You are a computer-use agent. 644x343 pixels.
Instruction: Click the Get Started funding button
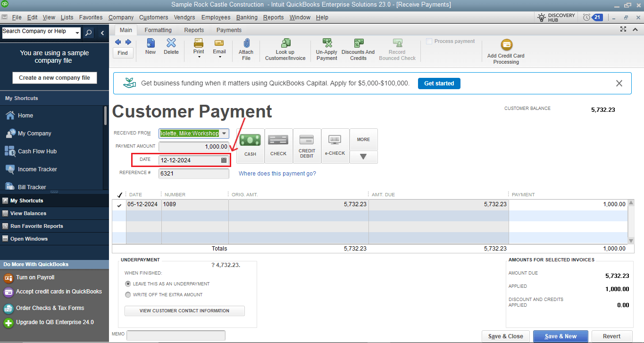click(x=439, y=83)
